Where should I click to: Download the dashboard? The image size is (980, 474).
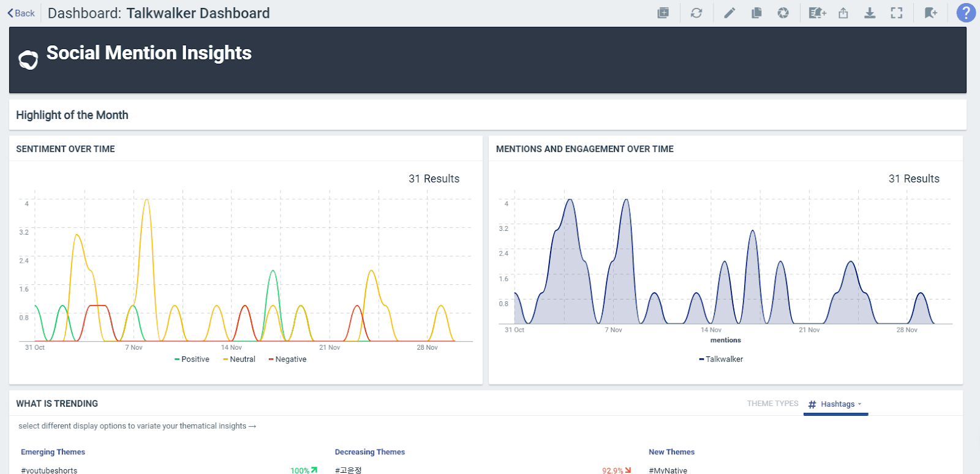pos(870,13)
